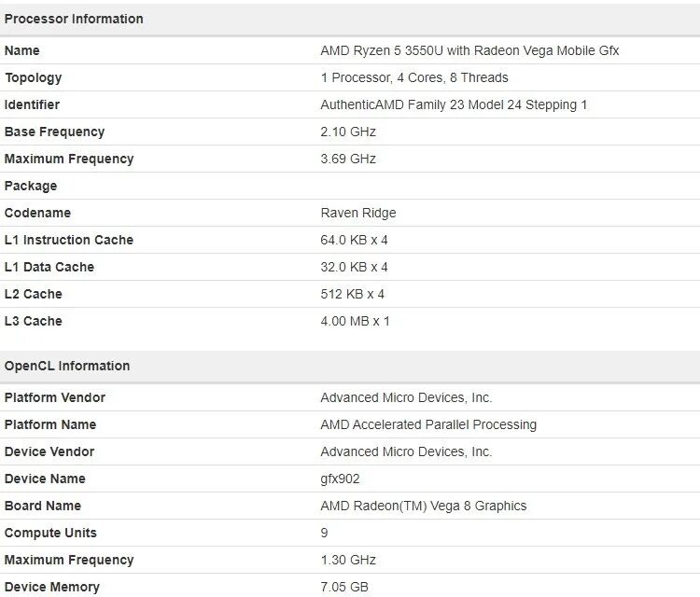The height and width of the screenshot is (597, 700).
Task: Click the 3.69 GHz maximum frequency value
Action: click(x=348, y=159)
